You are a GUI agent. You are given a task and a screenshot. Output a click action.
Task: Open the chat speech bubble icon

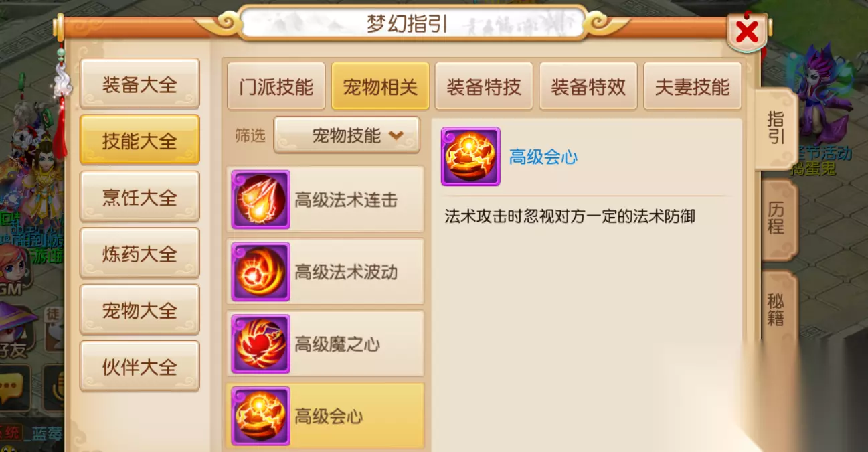pos(15,388)
